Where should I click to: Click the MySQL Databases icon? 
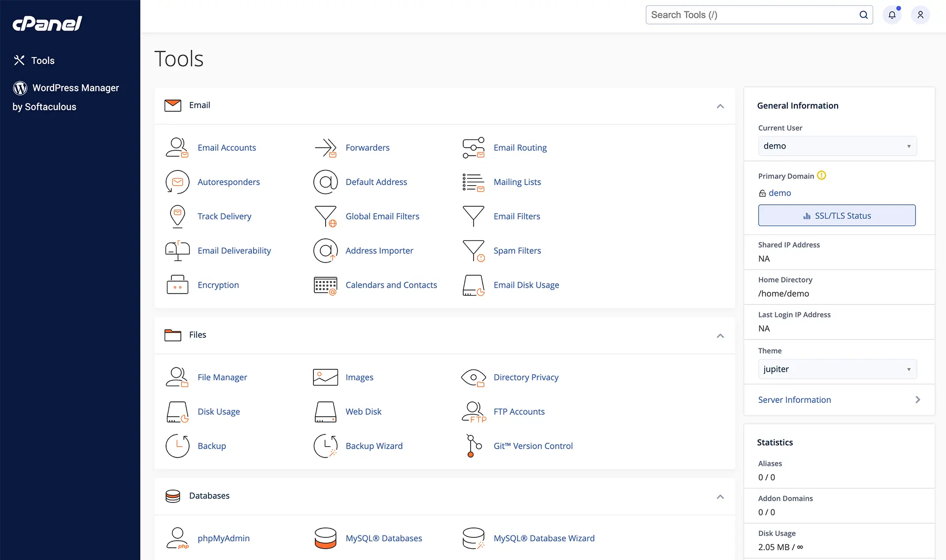tap(325, 538)
